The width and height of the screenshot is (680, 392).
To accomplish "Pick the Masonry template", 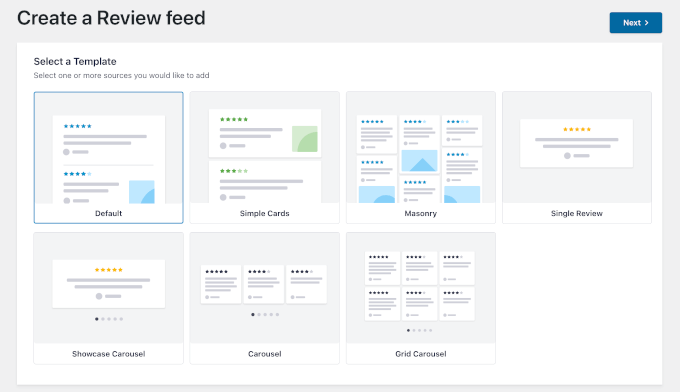I will [421, 157].
